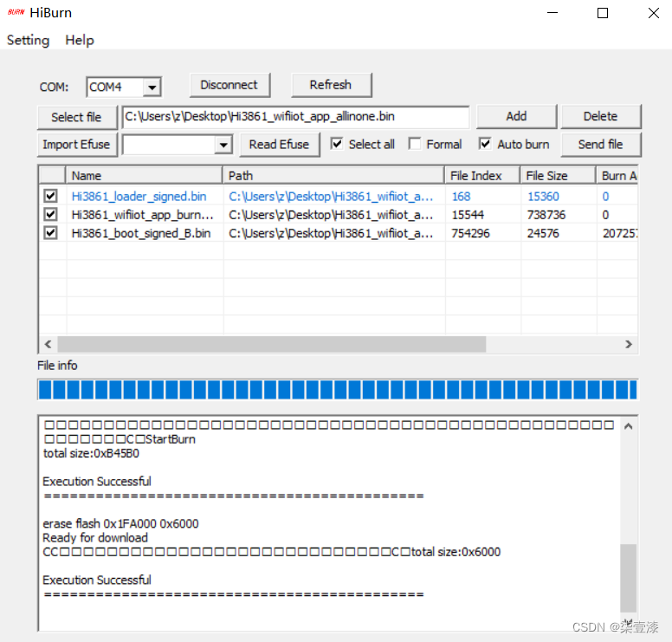Click file size value 24576
Screen dimensions: 672x642
pyautogui.click(x=543, y=233)
